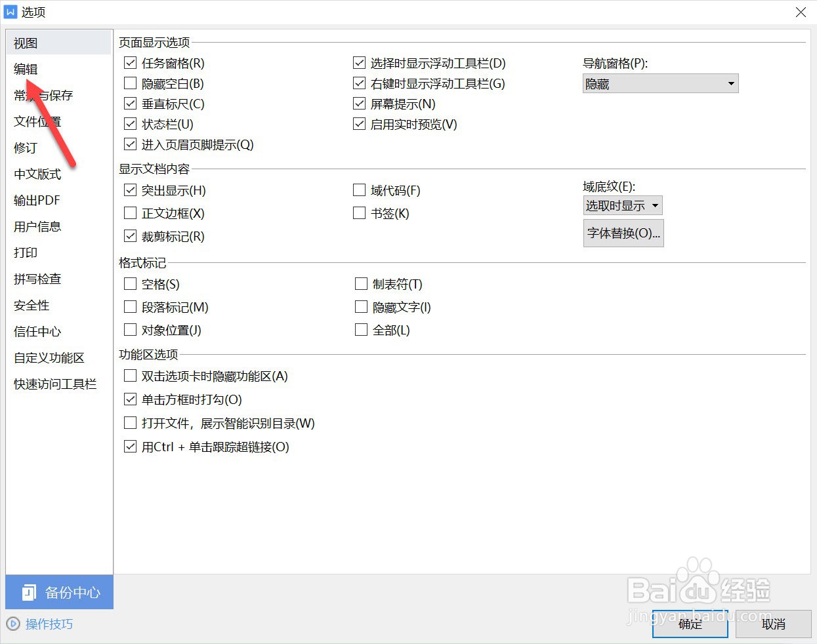Enable 制表符(T) display
Viewport: 817px width, 644px height.
click(361, 284)
